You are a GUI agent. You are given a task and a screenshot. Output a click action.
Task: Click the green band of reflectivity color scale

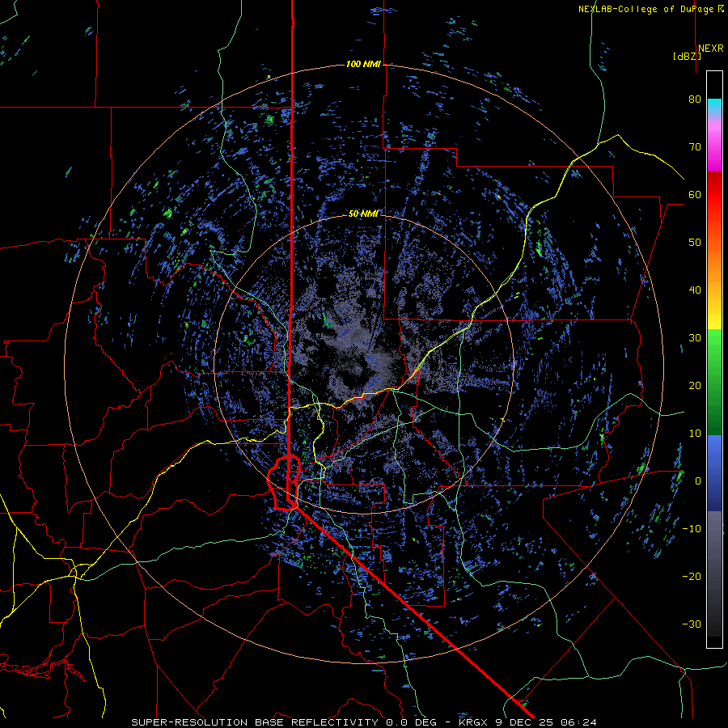[x=714, y=382]
